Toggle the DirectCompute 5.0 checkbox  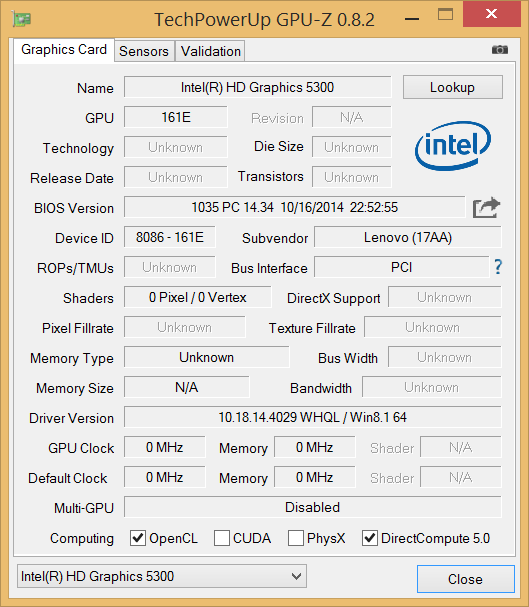pyautogui.click(x=370, y=538)
